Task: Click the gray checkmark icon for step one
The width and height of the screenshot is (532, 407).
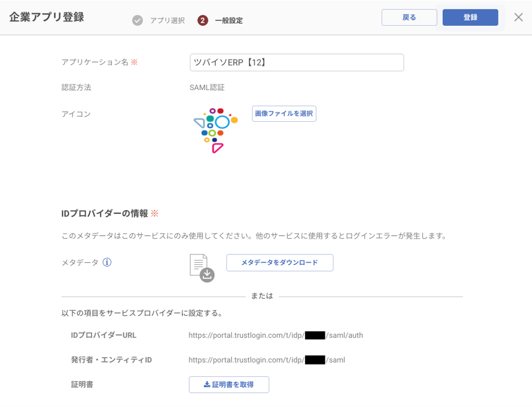Action: [138, 21]
